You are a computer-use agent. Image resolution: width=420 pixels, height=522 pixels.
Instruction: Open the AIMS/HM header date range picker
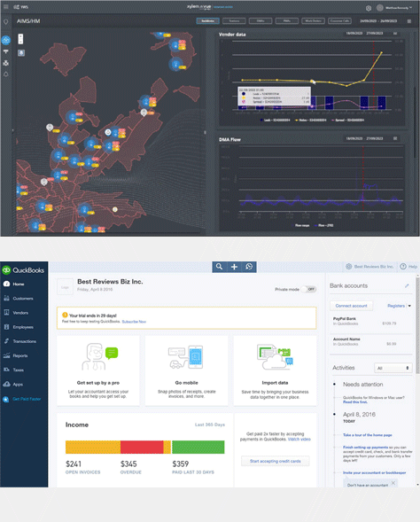378,21
